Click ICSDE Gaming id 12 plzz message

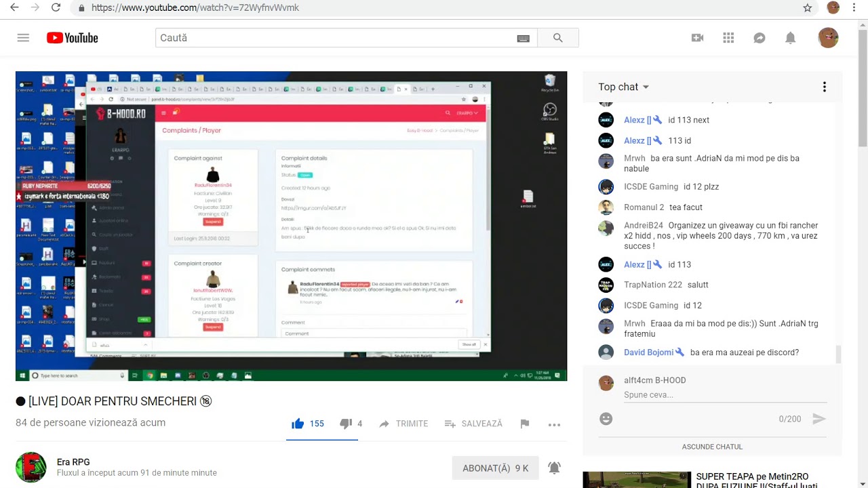click(x=701, y=187)
